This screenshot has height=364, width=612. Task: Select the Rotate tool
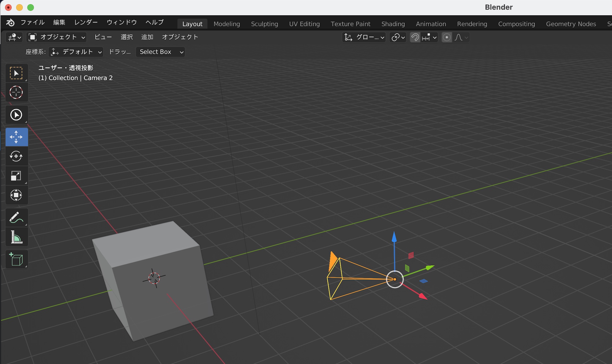[17, 156]
